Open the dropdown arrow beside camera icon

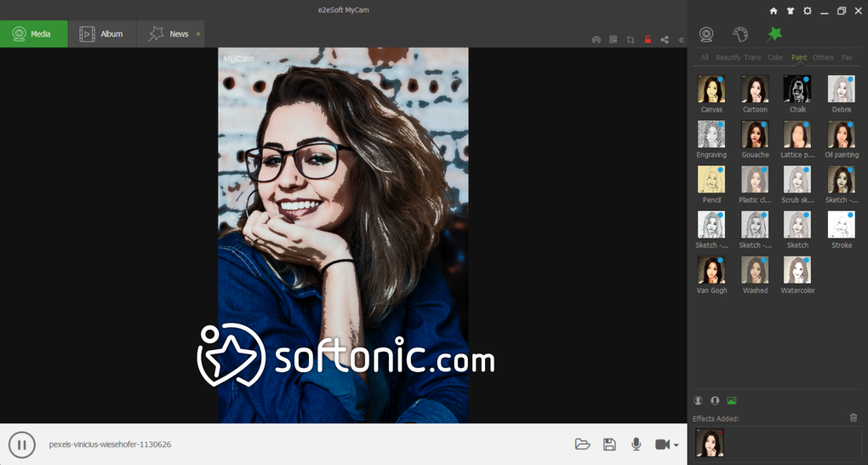[x=676, y=445]
